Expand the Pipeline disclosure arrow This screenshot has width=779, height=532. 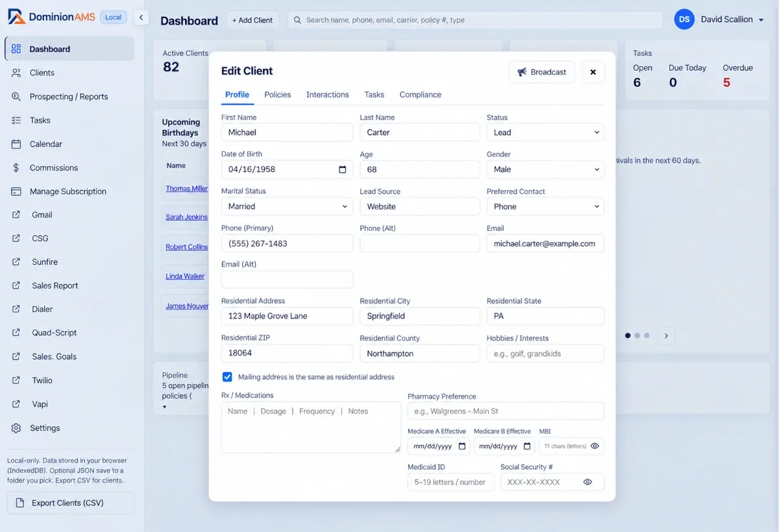pos(164,407)
